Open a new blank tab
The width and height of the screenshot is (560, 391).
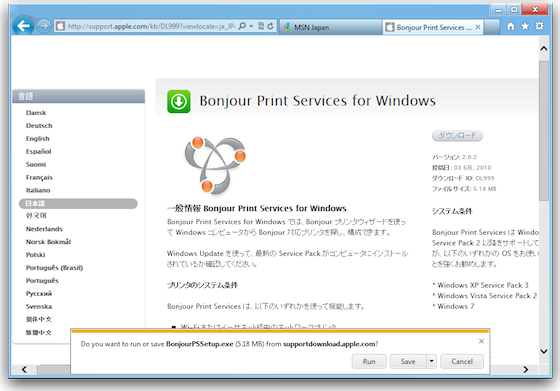click(x=492, y=27)
